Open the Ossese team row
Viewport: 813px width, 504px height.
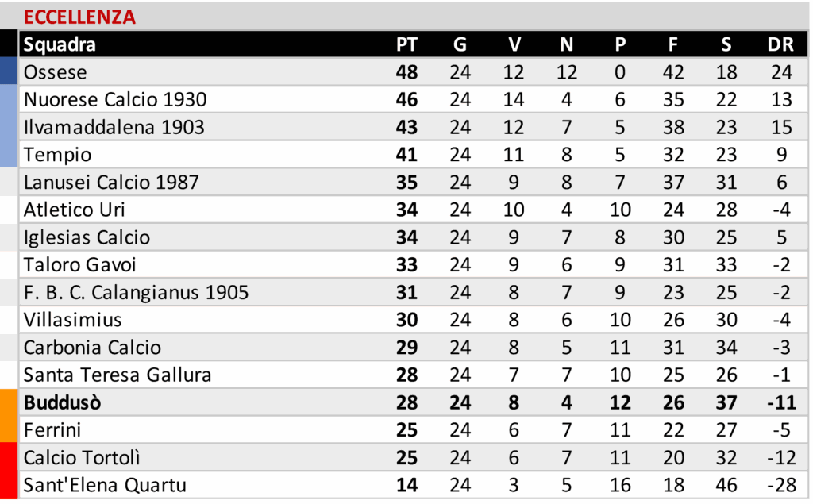click(x=56, y=72)
